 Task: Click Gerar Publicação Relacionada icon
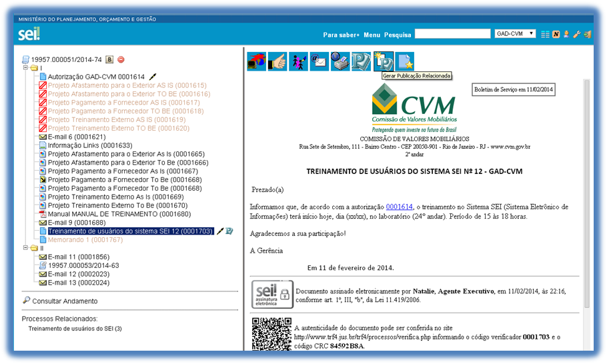pos(384,61)
